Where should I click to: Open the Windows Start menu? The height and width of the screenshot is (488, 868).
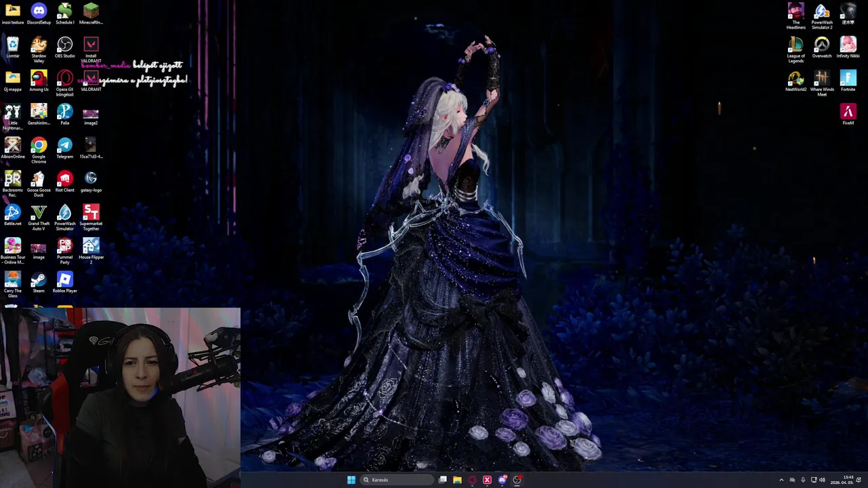(x=351, y=480)
